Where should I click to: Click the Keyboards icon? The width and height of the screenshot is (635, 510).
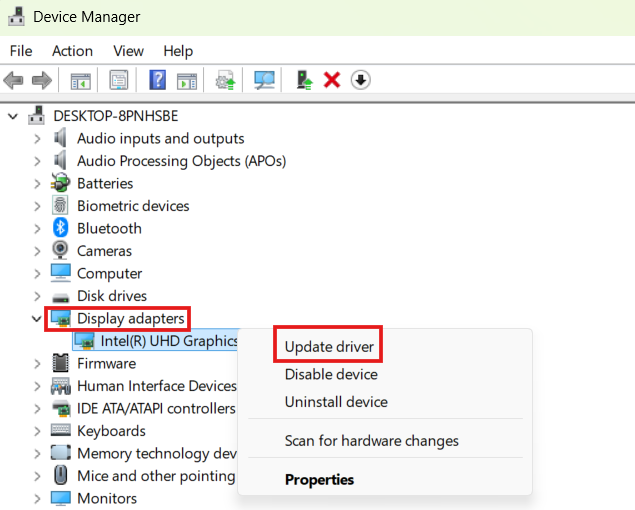coord(60,430)
